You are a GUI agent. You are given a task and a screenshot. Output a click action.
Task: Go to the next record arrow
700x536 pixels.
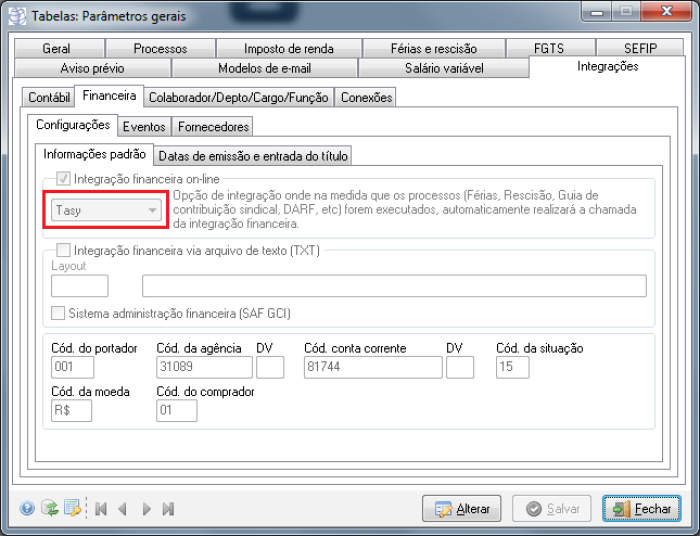pos(146,509)
